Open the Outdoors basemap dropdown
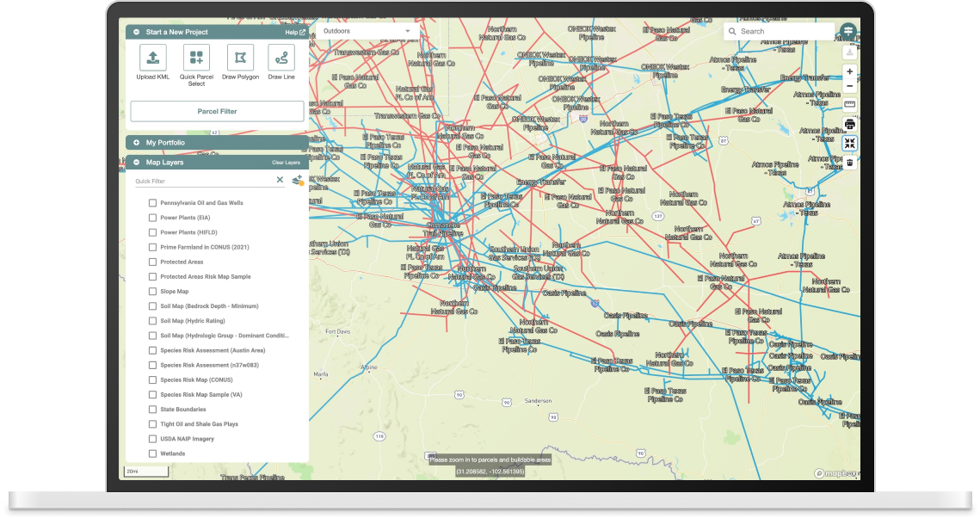Viewport: 980px width, 518px height. pos(367,31)
